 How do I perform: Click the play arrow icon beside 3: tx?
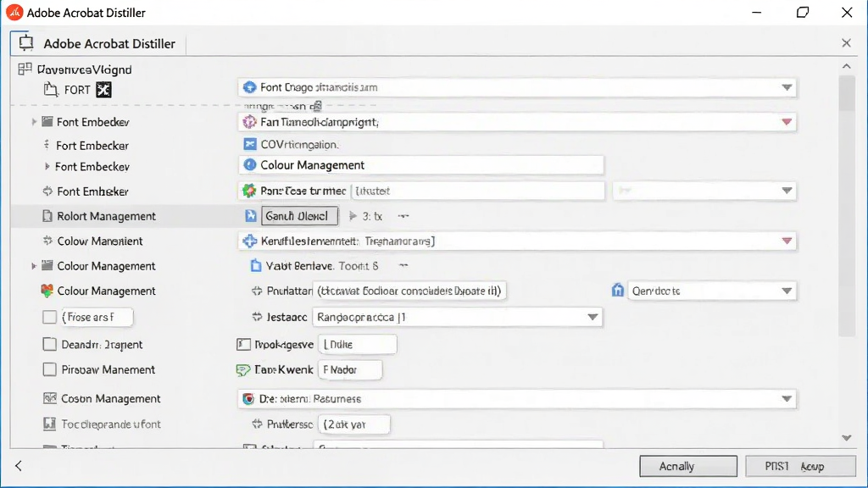coord(353,216)
